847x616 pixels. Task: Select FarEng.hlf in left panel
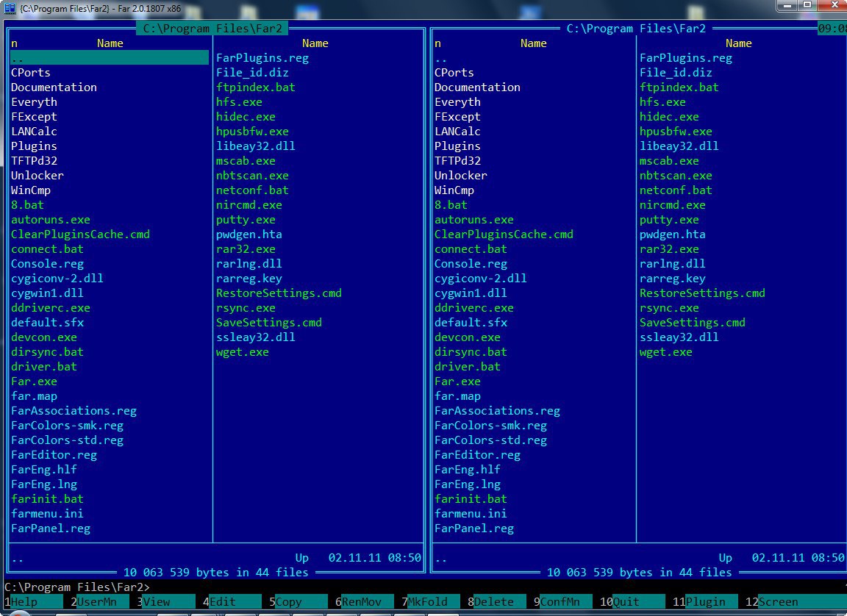click(44, 470)
